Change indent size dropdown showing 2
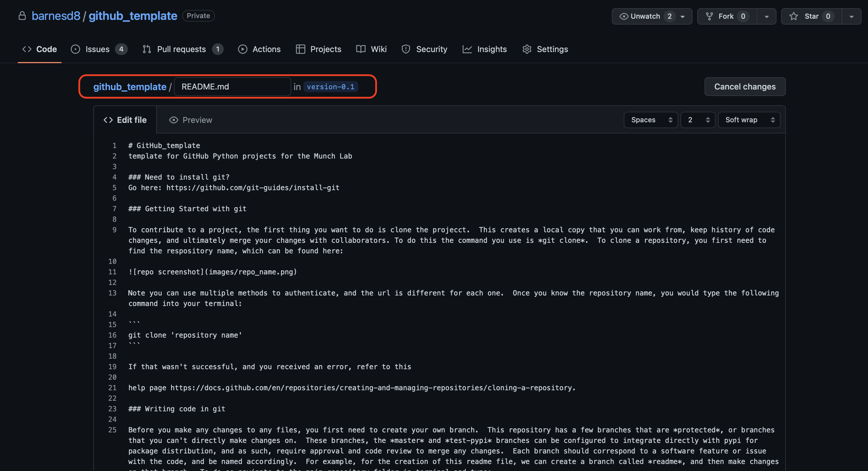 click(697, 120)
